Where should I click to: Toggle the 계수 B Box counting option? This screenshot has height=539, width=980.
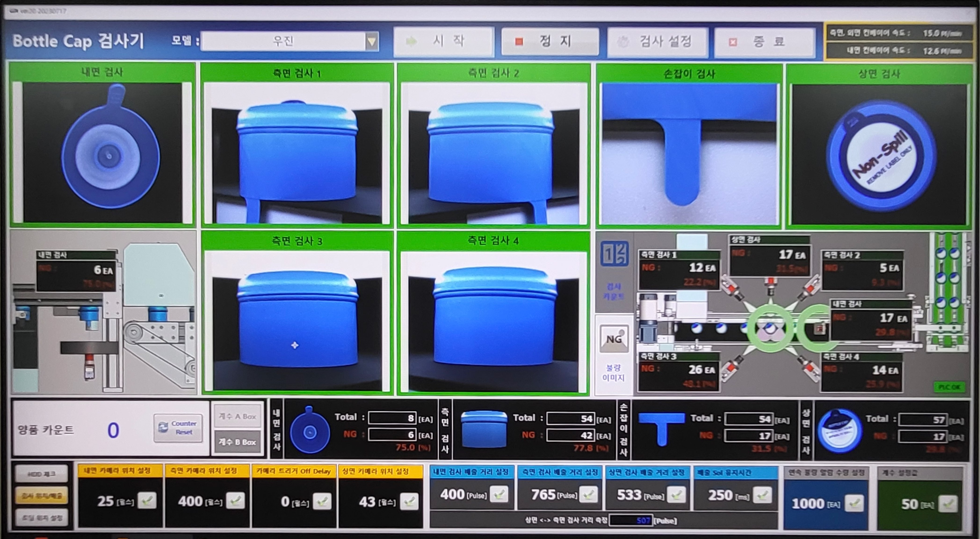click(237, 441)
